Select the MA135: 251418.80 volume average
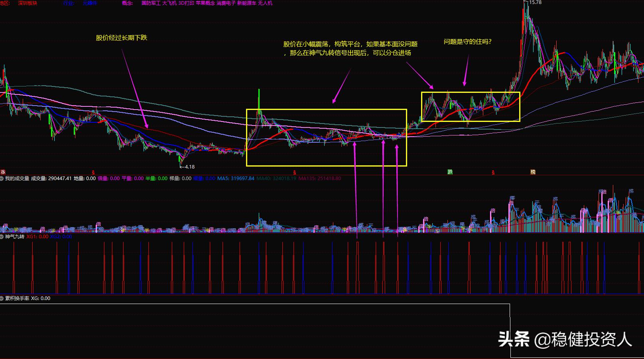The width and height of the screenshot is (644, 359). [x=319, y=179]
